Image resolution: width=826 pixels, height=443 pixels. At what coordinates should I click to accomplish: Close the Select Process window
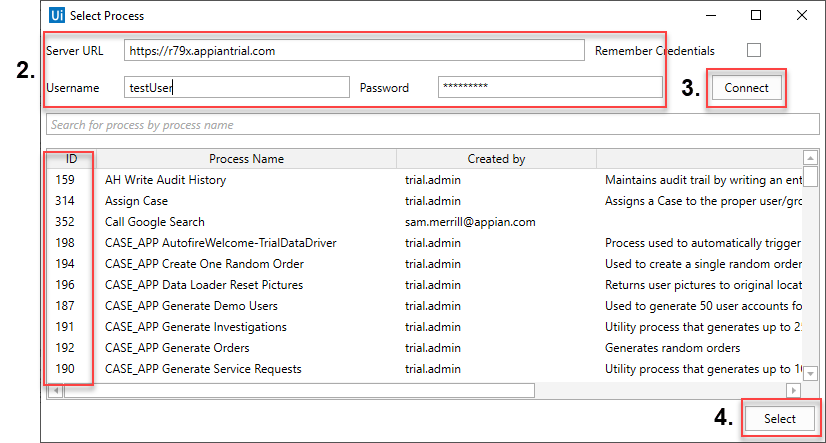(802, 15)
